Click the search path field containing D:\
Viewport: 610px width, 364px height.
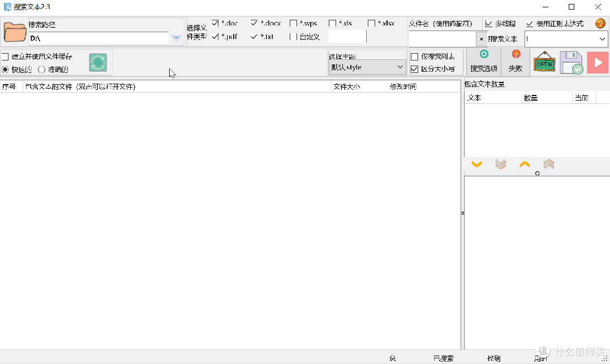click(x=99, y=38)
